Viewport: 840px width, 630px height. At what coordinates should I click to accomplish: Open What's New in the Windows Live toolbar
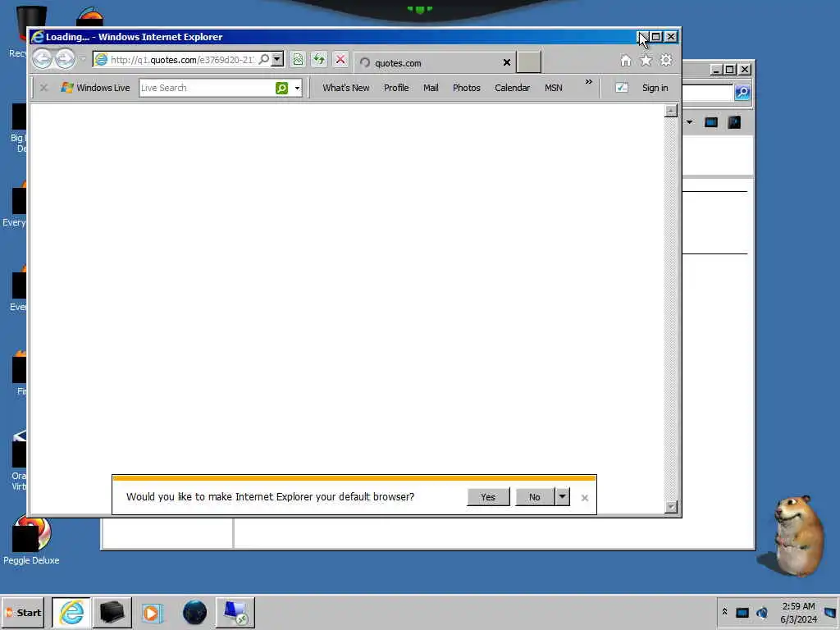[345, 88]
